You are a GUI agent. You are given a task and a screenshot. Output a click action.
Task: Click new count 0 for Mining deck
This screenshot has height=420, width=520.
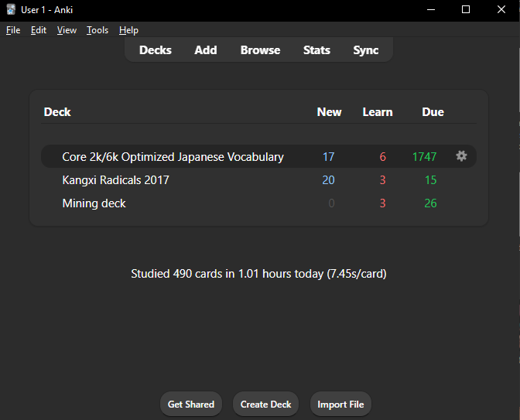pos(331,203)
